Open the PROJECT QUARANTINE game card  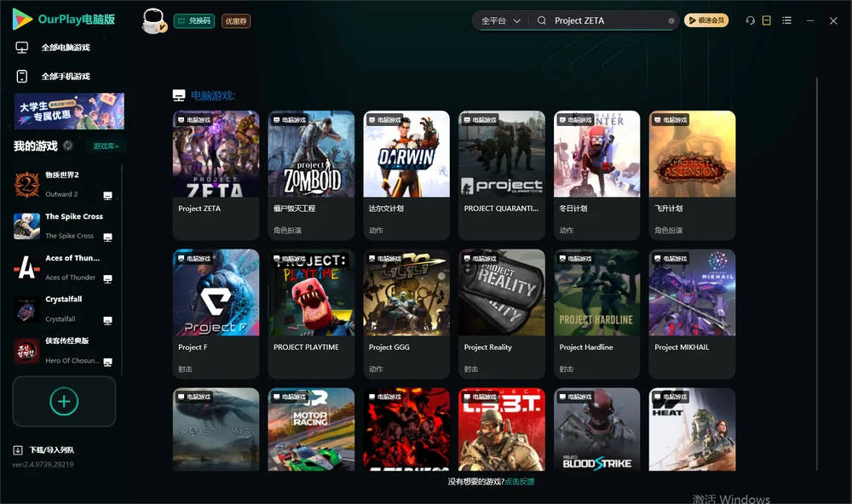tap(502, 175)
